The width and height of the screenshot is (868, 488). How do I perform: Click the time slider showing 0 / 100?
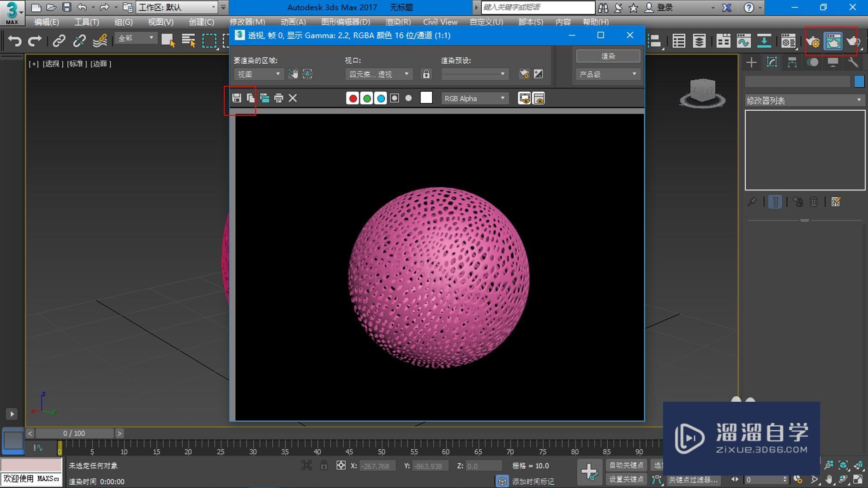[74, 434]
